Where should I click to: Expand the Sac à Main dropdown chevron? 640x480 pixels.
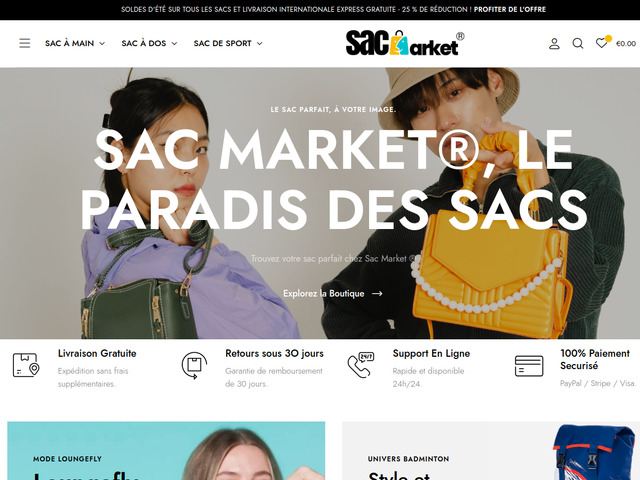pyautogui.click(x=102, y=44)
